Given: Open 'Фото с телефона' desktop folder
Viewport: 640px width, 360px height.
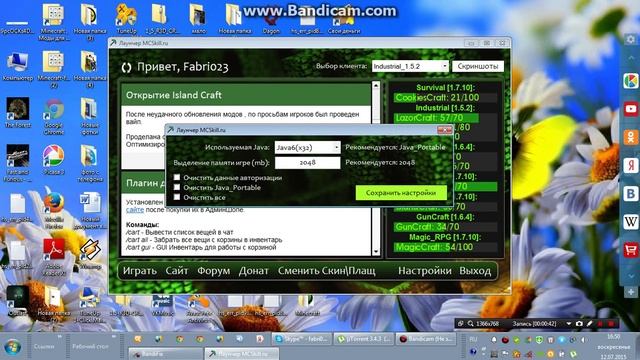Looking at the screenshot, I should click(90, 163).
